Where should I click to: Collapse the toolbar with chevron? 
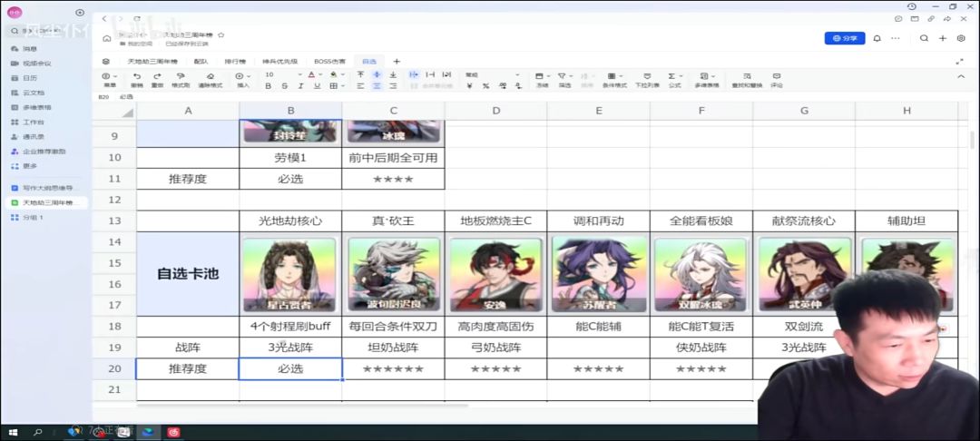(961, 76)
